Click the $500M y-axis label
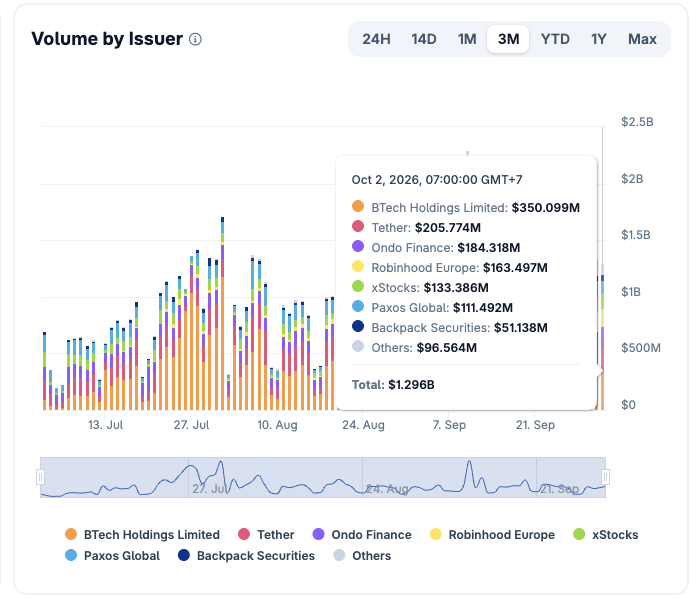Viewport: 698px width, 597px height. point(641,348)
